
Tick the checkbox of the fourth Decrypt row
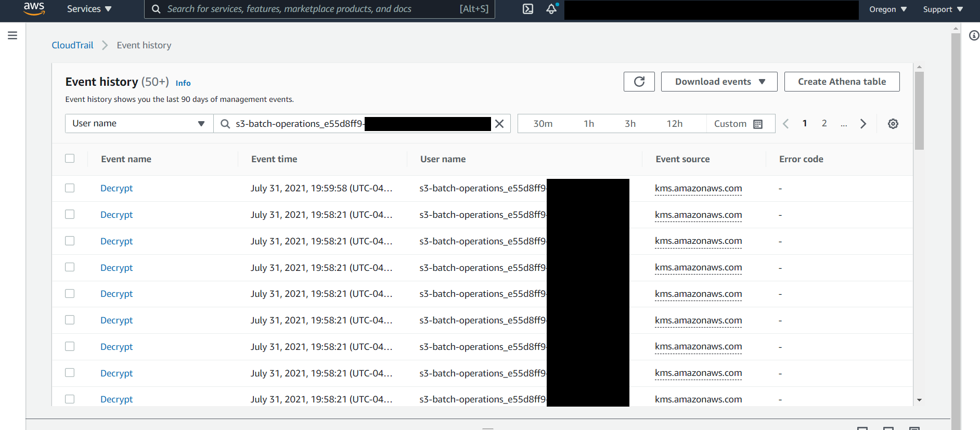(70, 267)
